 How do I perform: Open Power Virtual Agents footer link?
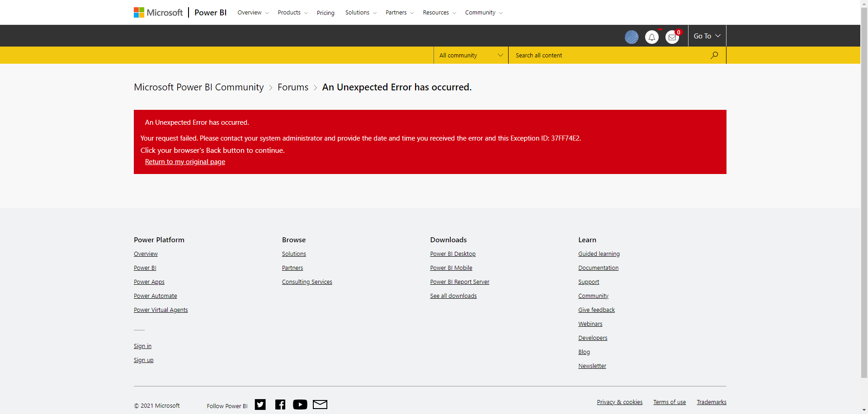(x=161, y=310)
